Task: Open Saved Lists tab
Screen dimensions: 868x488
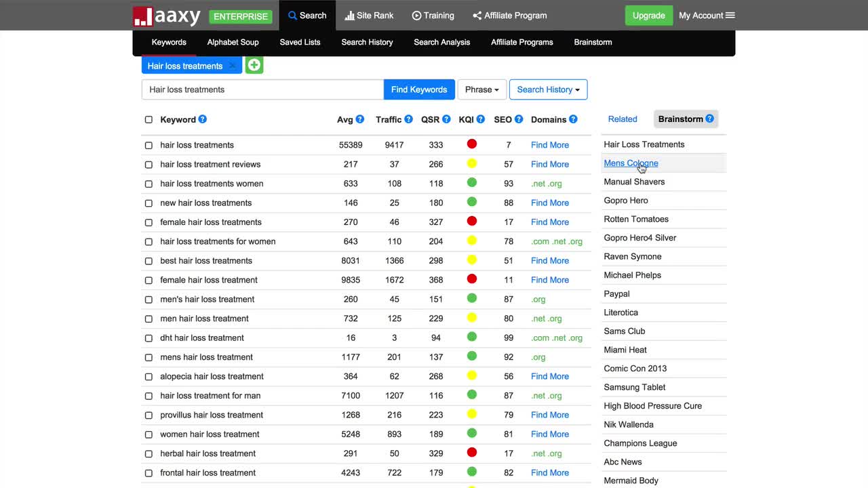Action: tap(300, 42)
